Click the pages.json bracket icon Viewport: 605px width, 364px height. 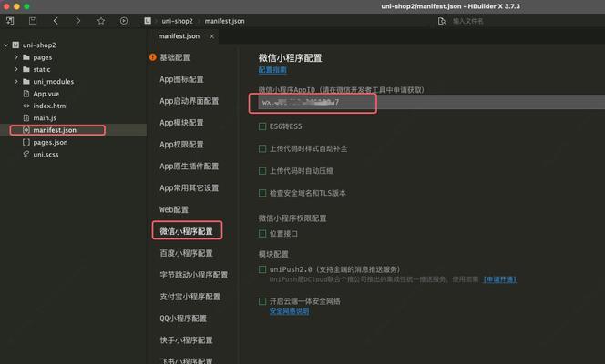26,142
